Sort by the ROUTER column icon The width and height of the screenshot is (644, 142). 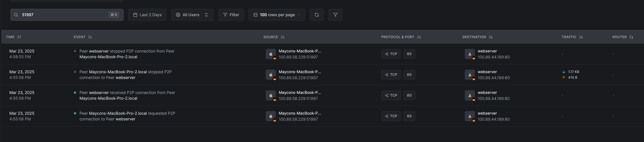click(x=631, y=37)
